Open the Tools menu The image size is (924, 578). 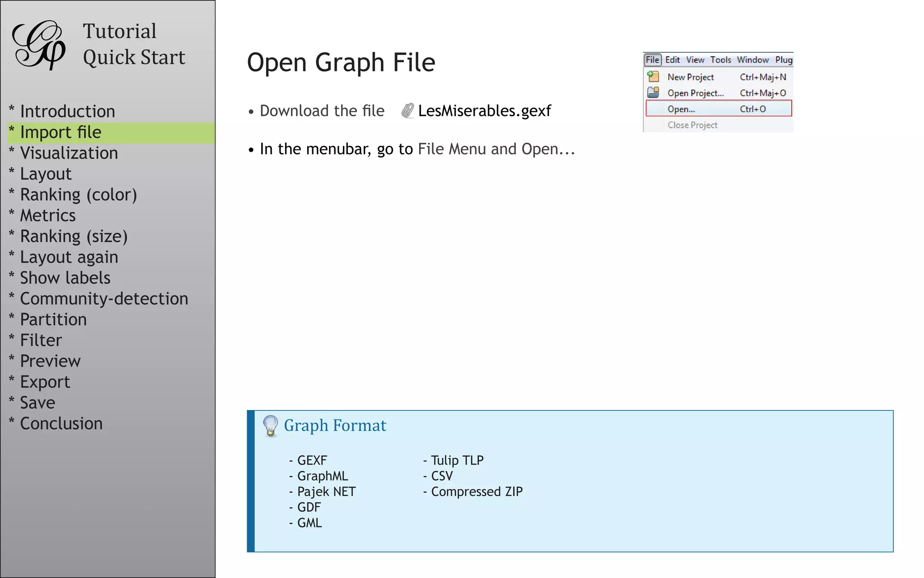(721, 60)
